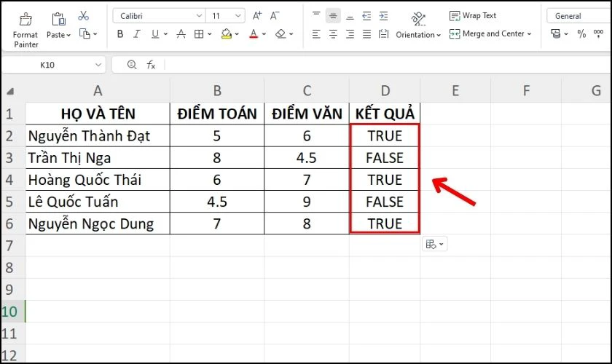612x364 pixels.
Task: Expand the Paste options arrow
Action: (x=68, y=35)
